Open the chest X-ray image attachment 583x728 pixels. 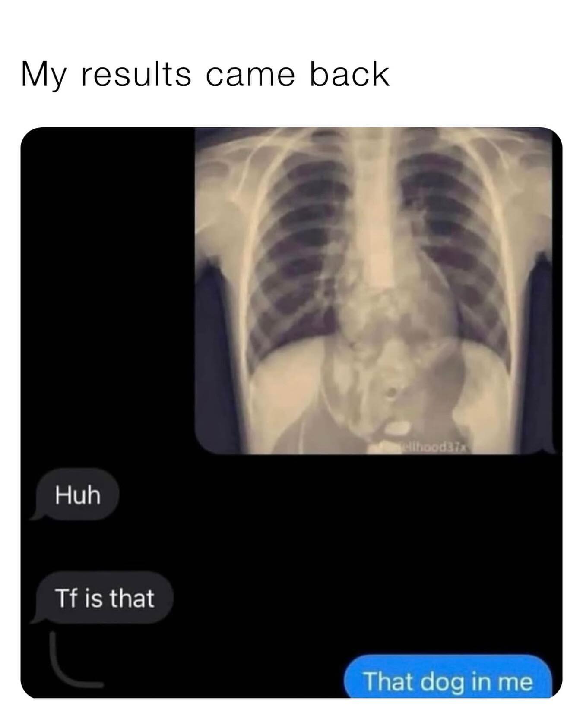coord(375,290)
